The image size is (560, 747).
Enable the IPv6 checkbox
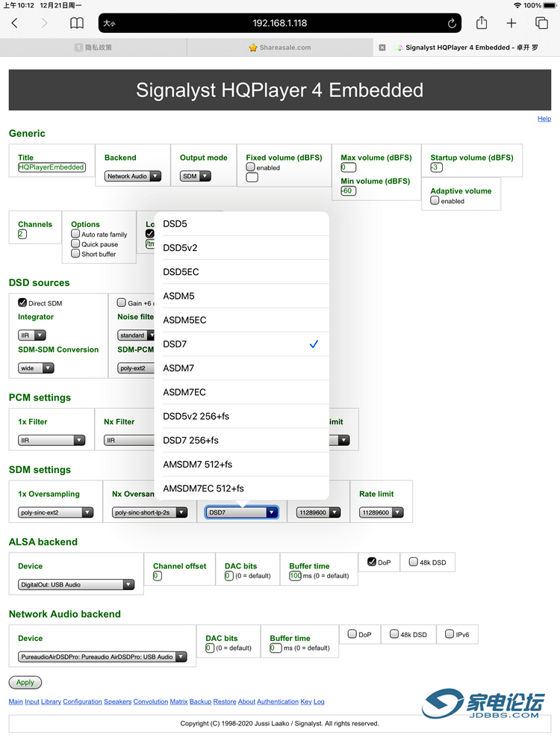pyautogui.click(x=449, y=634)
